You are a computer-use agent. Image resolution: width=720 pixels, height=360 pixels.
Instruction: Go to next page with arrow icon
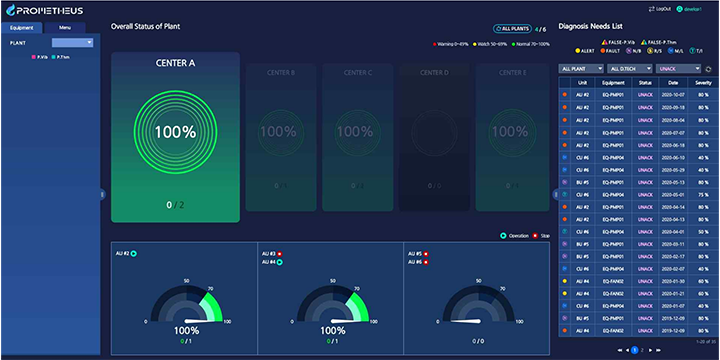(650, 350)
